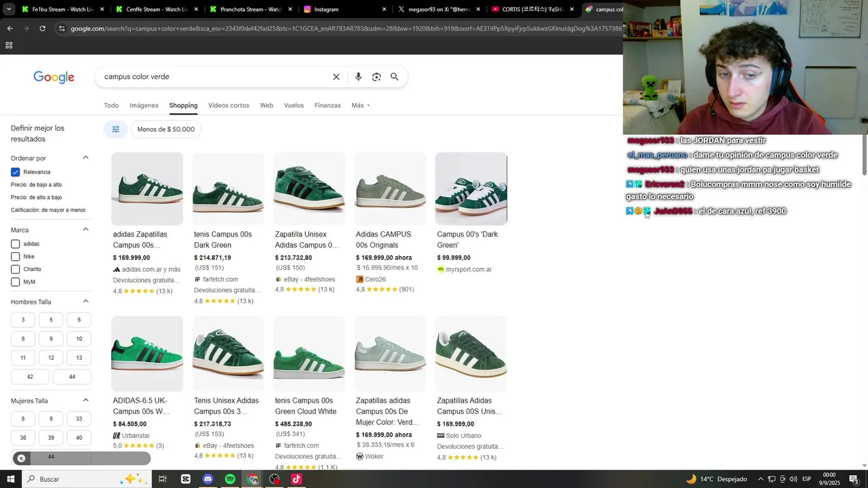Show hidden system tray icons
Image resolution: width=868 pixels, height=488 pixels.
click(x=760, y=479)
